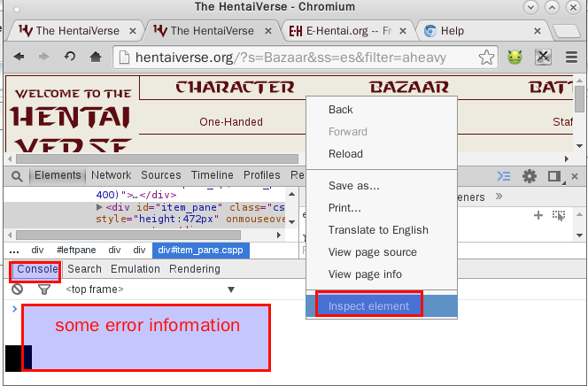Choose View page info
588x386 pixels.
click(382, 274)
